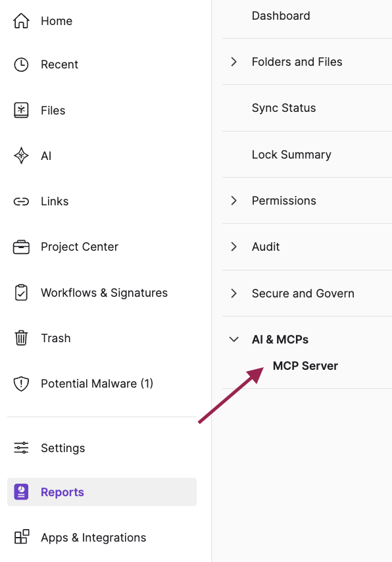Click the Links chain icon
Image resolution: width=392 pixels, height=562 pixels.
(21, 201)
